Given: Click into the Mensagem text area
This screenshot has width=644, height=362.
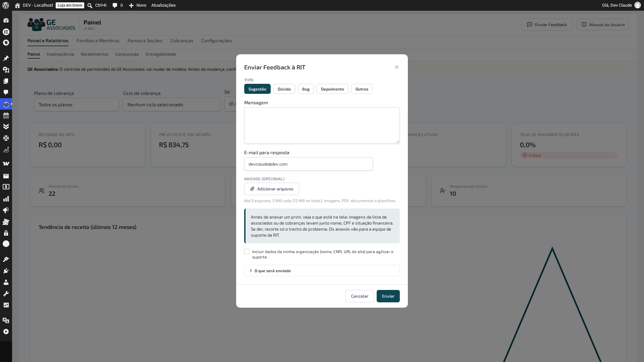Looking at the screenshot, I should (x=322, y=125).
